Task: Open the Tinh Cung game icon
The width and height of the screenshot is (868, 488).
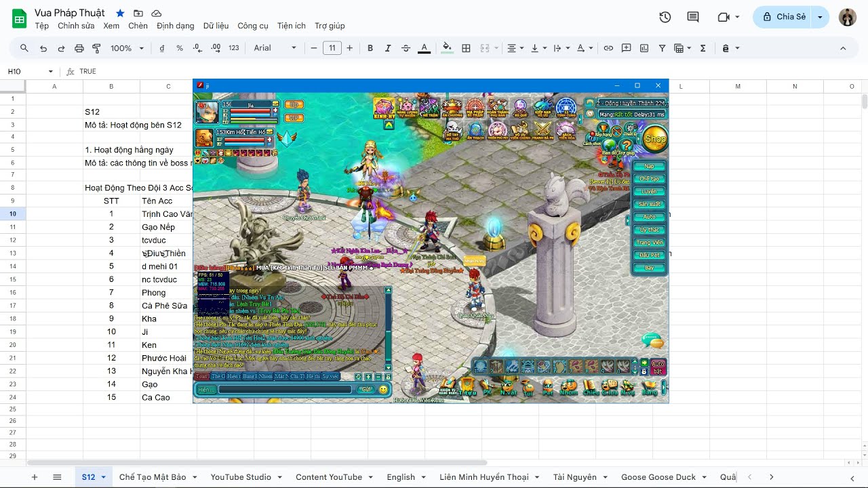Action: tap(566, 108)
